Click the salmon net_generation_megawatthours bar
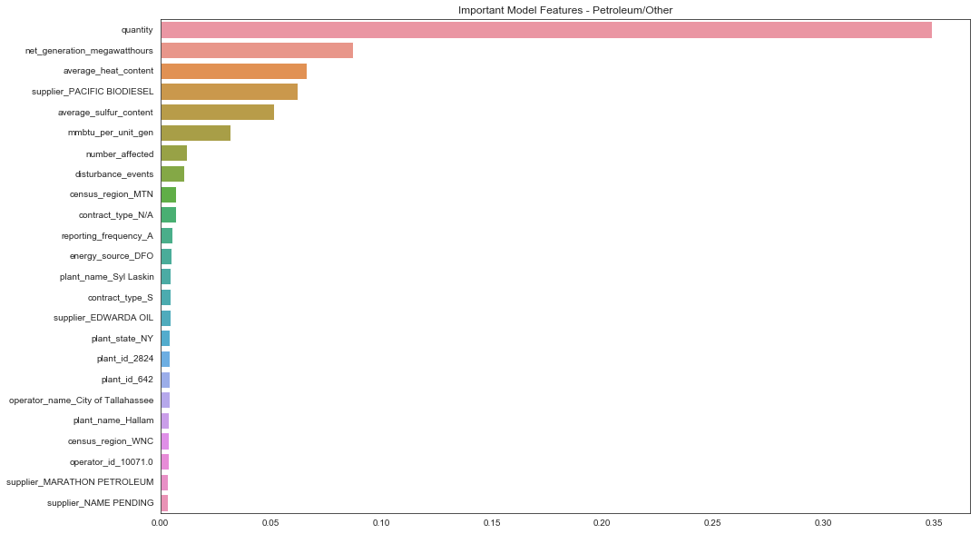Screen dimensions: 980x534 point(257,51)
